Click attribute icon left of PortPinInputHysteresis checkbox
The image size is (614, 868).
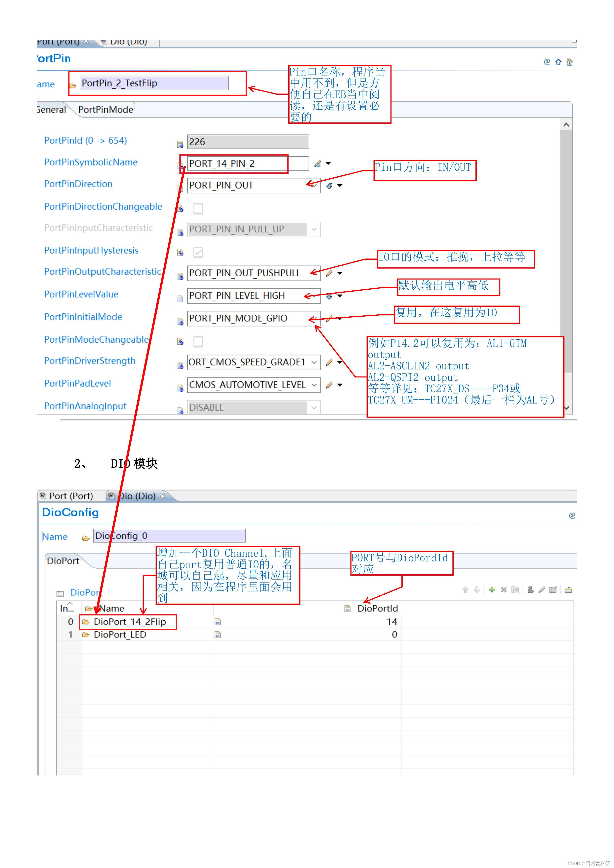click(180, 252)
